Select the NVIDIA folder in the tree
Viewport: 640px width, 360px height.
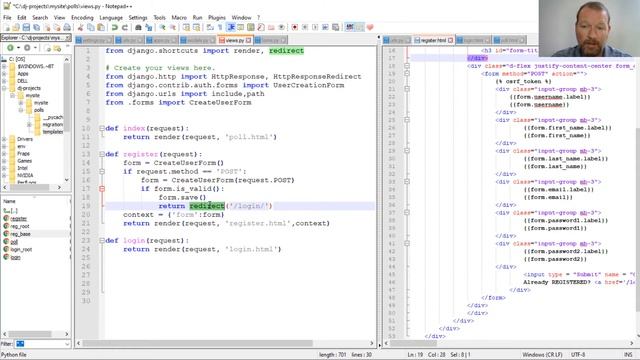click(25, 176)
